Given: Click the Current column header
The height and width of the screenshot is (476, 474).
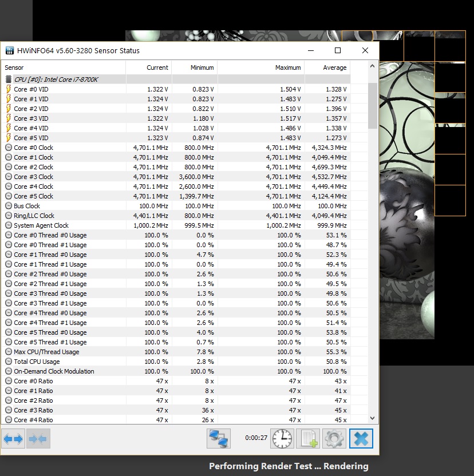Looking at the screenshot, I should pos(149,68).
